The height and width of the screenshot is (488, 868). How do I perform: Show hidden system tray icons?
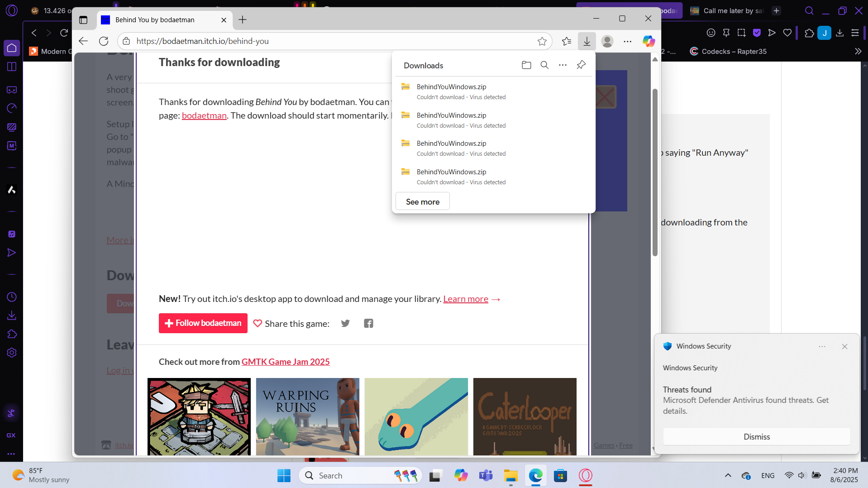click(728, 475)
